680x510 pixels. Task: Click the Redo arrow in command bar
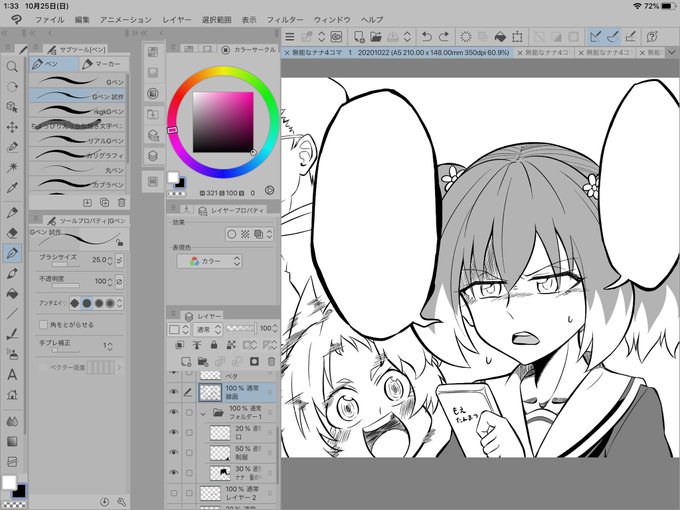[444, 37]
